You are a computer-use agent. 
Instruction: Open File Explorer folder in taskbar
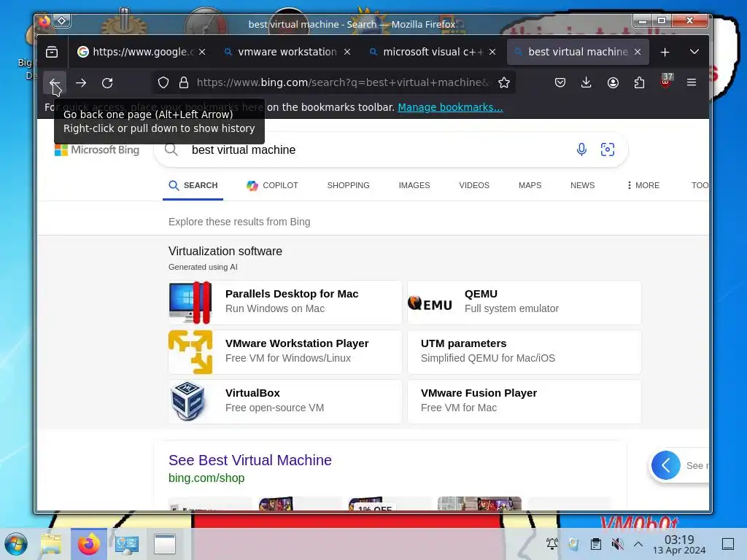pos(51,544)
